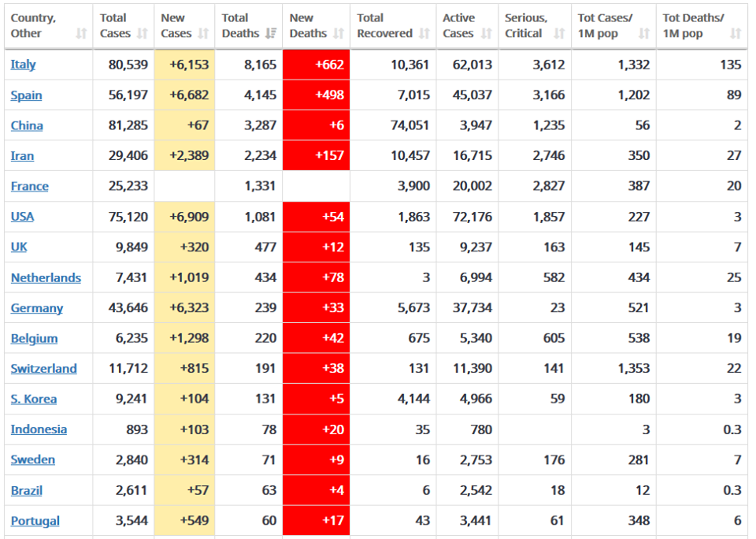The height and width of the screenshot is (539, 756).
Task: Select Italy's total cases value 80,539
Action: click(x=128, y=65)
